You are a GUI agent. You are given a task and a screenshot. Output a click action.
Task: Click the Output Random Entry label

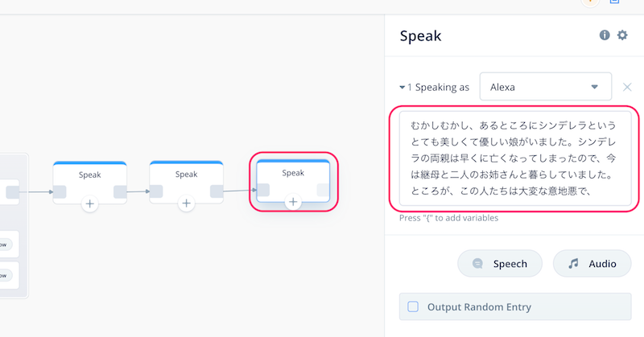pos(479,307)
